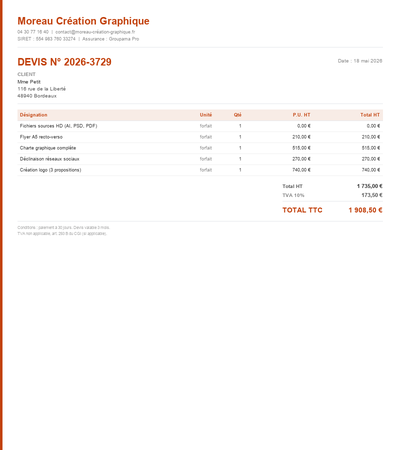This screenshot has height=450, width=400.
Task: Click quantity 1 in Charte graphique row
Action: point(240,148)
